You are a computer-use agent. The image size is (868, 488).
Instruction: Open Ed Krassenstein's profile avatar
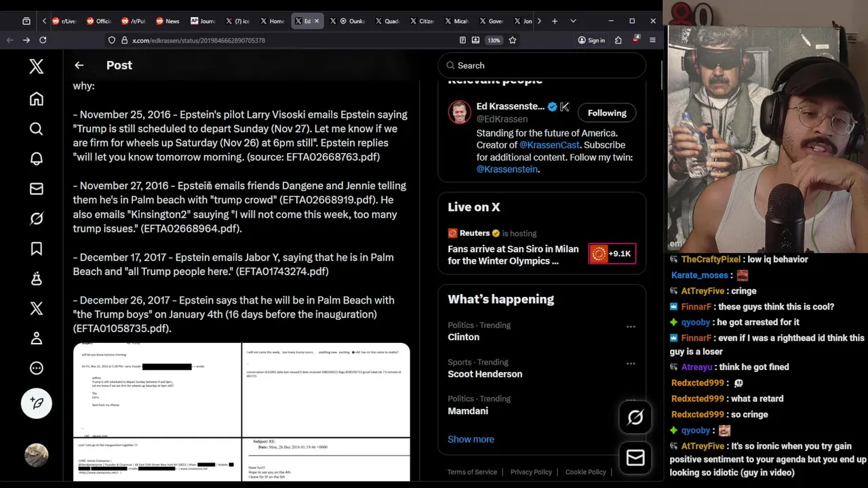click(459, 113)
